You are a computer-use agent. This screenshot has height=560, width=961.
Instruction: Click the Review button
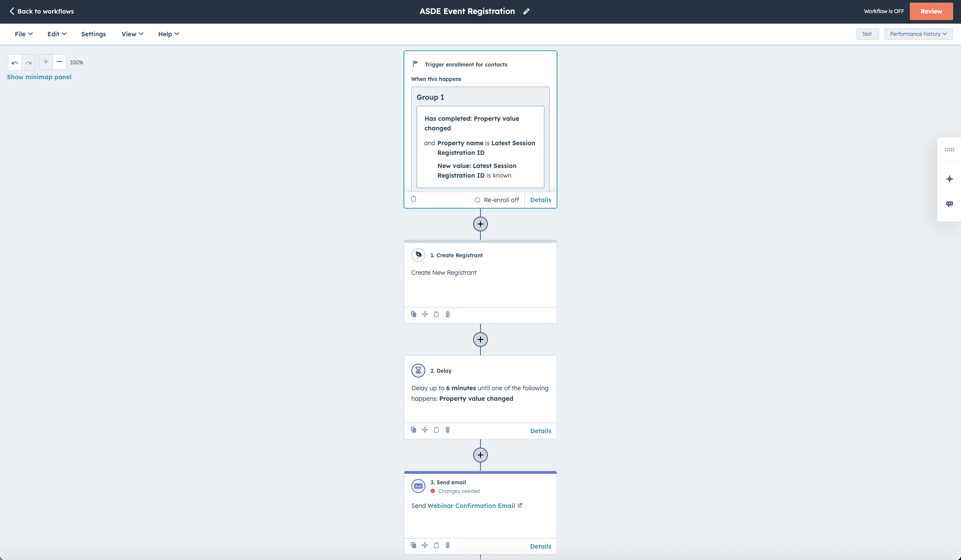click(x=931, y=11)
